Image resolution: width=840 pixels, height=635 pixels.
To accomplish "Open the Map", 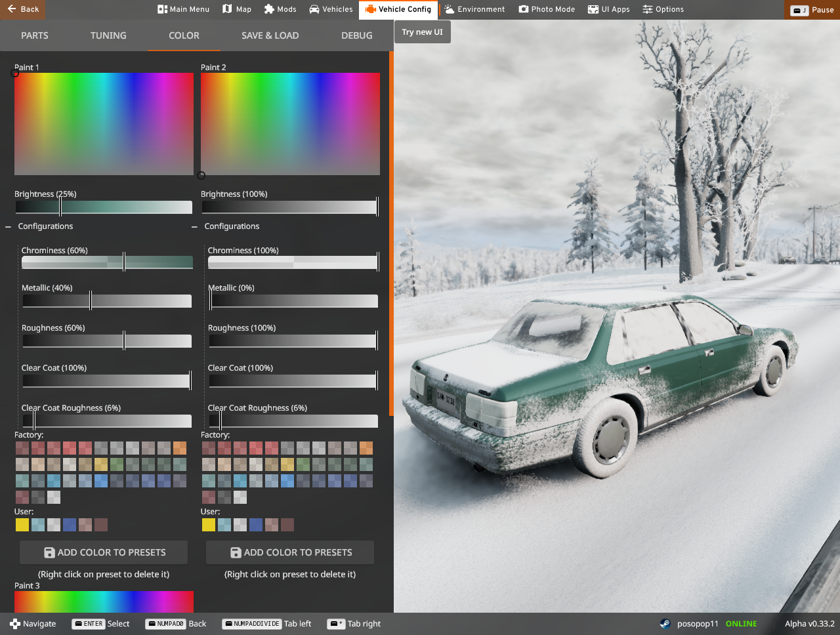I will (x=237, y=9).
